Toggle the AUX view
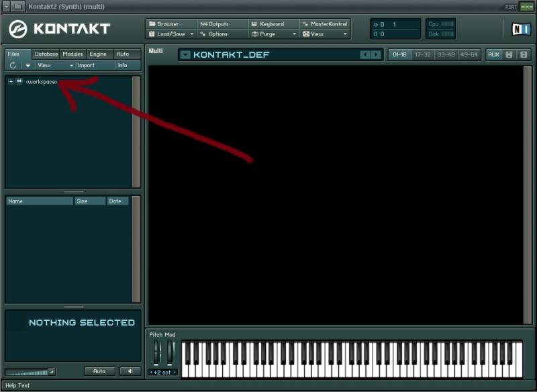The width and height of the screenshot is (537, 392). point(493,55)
